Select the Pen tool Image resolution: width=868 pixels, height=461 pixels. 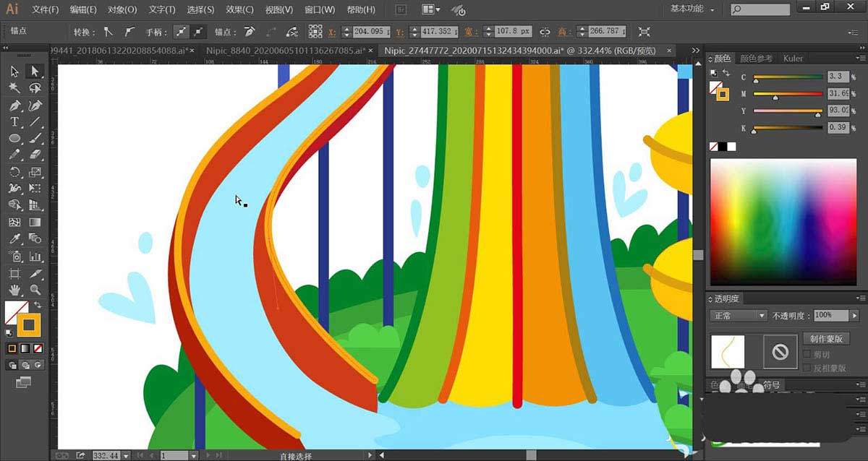click(14, 105)
